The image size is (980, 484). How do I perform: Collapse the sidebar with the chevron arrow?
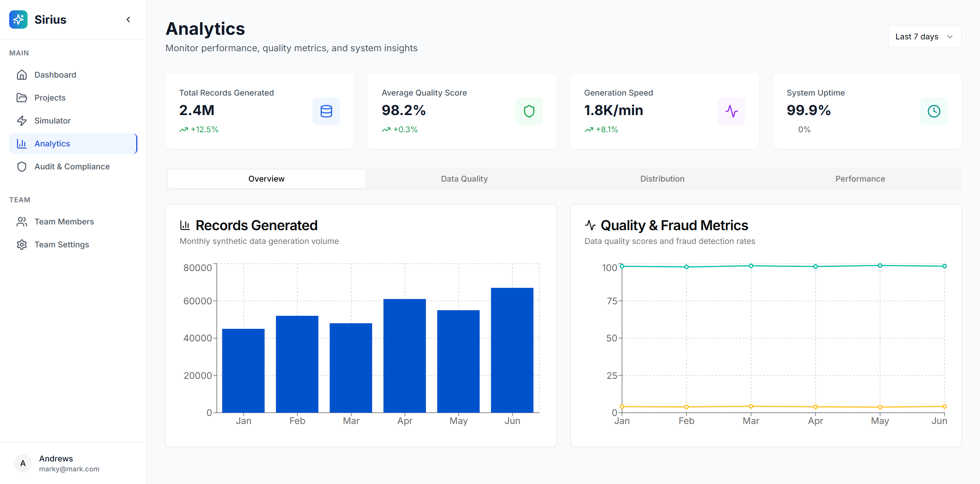click(x=129, y=19)
